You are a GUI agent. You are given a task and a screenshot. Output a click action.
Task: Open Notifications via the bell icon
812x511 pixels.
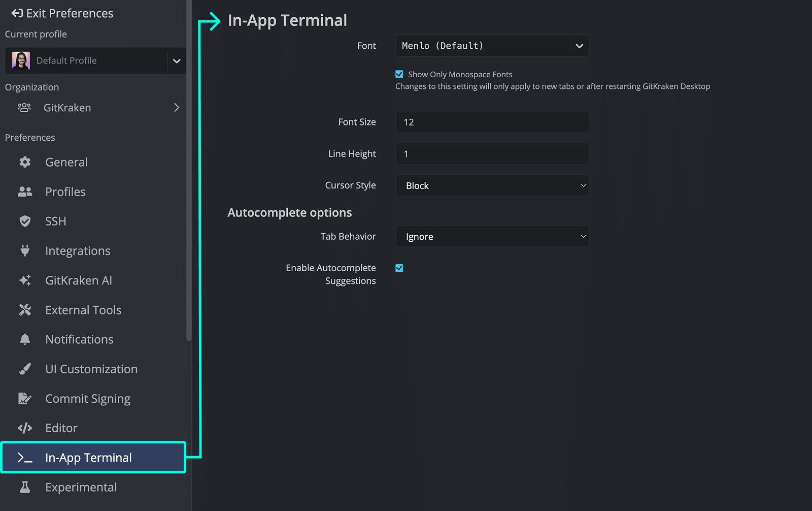tap(25, 339)
